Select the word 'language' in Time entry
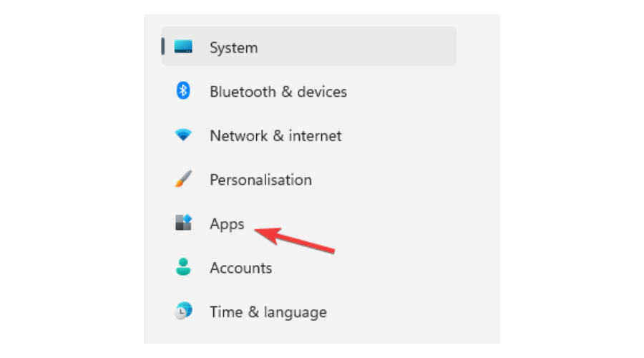This screenshot has width=644, height=358. click(296, 313)
